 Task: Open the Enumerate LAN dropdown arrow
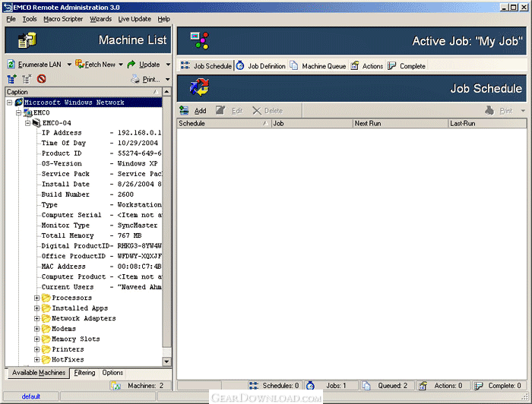(x=69, y=65)
